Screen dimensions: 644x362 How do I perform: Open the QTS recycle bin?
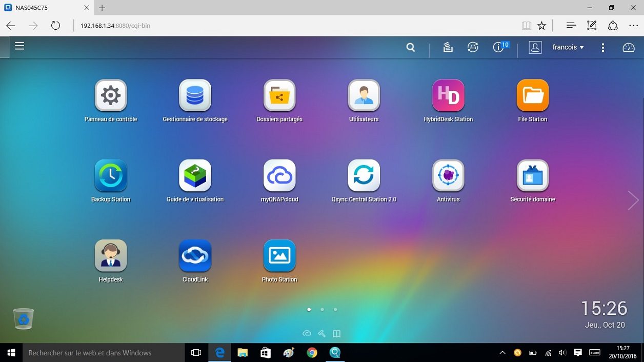pos(24,318)
